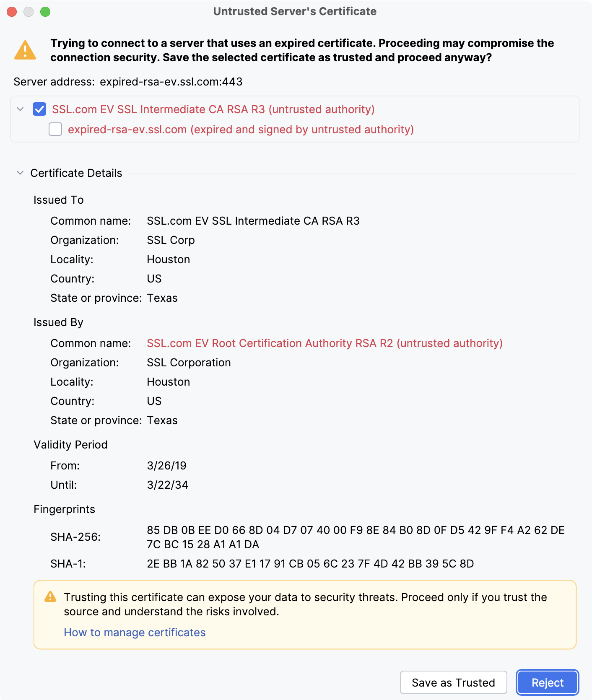Expand the disclosure arrow beside the server certificate
The width and height of the screenshot is (592, 700).
(x=19, y=109)
